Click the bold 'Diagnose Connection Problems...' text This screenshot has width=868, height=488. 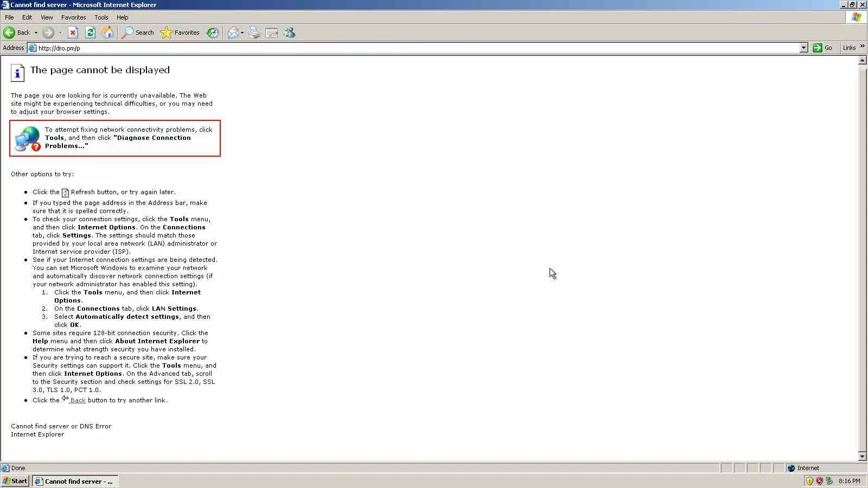tap(118, 142)
